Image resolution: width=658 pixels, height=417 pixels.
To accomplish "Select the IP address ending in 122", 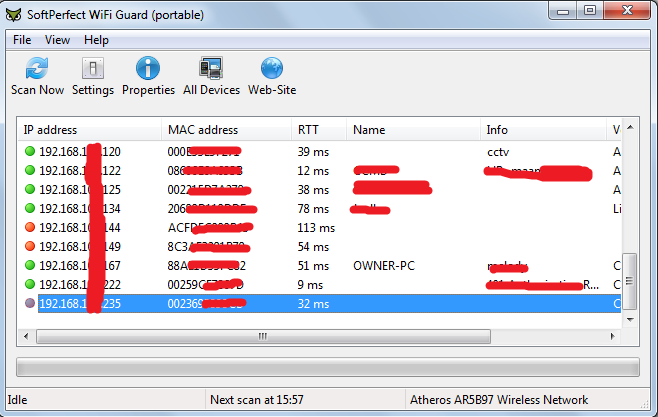I will (80, 171).
